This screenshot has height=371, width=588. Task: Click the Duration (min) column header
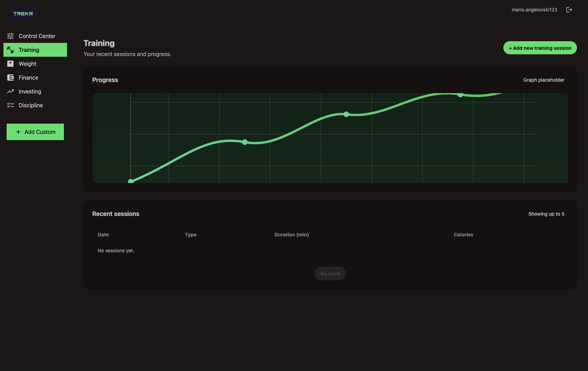291,235
